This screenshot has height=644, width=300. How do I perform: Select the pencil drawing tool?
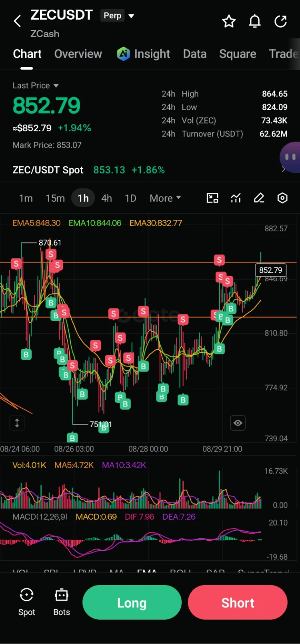[x=259, y=198]
